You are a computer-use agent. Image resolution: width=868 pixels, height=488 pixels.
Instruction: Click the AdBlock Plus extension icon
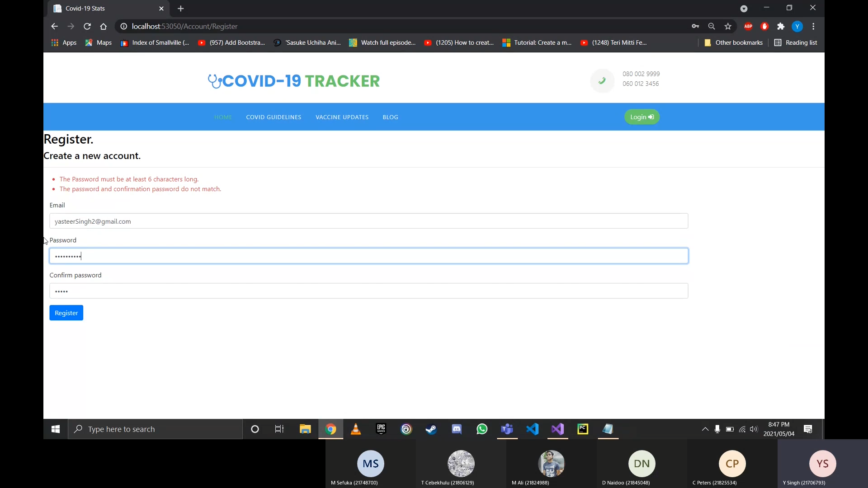click(x=748, y=27)
